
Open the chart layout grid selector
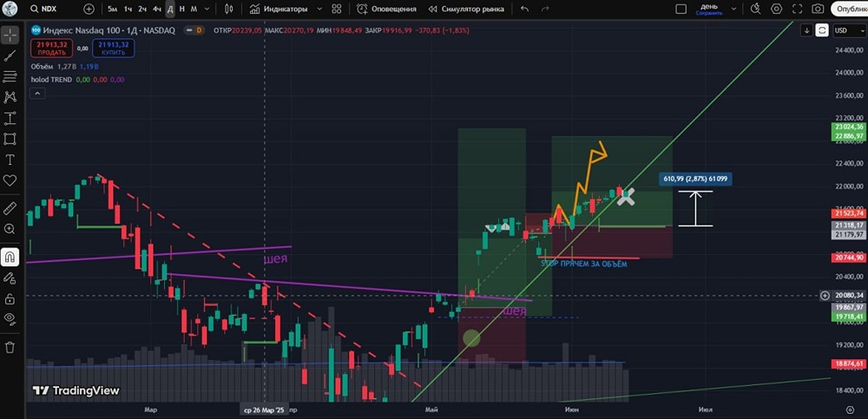click(681, 9)
